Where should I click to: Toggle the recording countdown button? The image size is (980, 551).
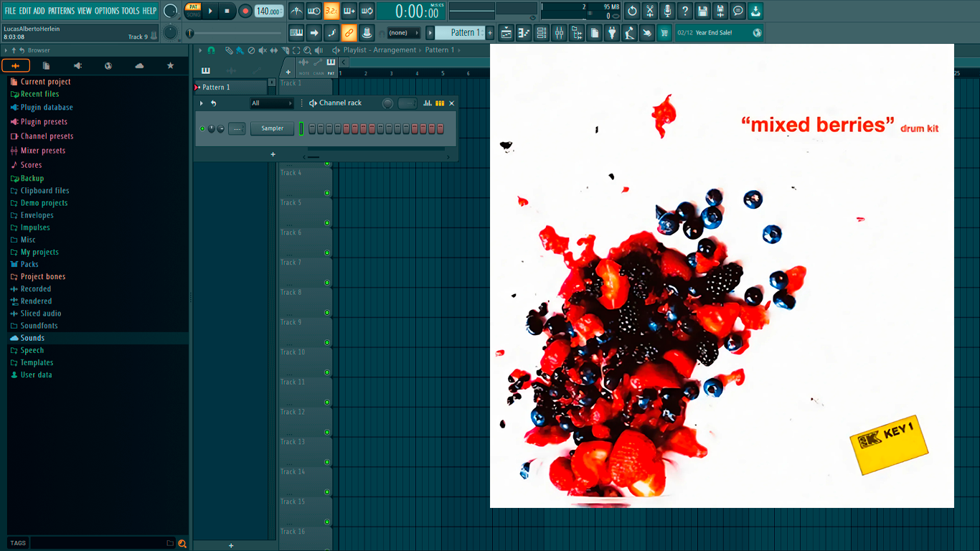[331, 11]
